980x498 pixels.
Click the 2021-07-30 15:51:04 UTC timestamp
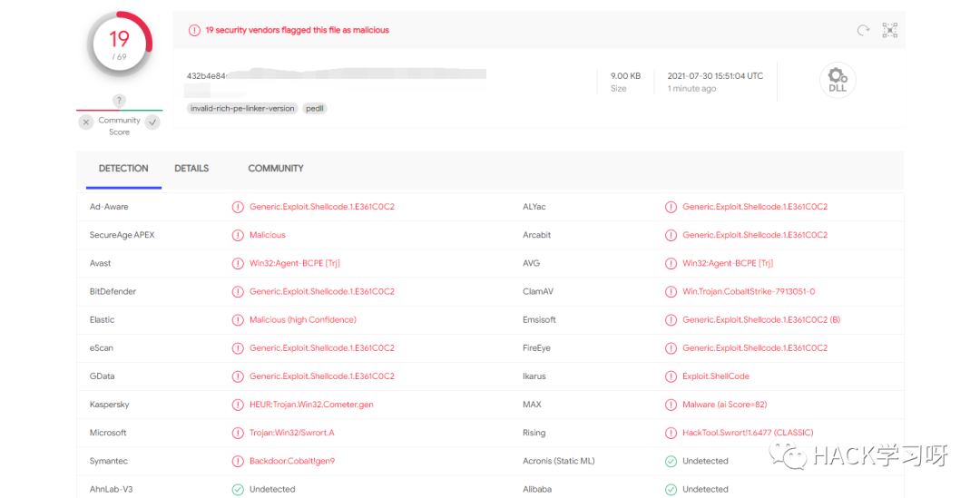click(x=715, y=75)
